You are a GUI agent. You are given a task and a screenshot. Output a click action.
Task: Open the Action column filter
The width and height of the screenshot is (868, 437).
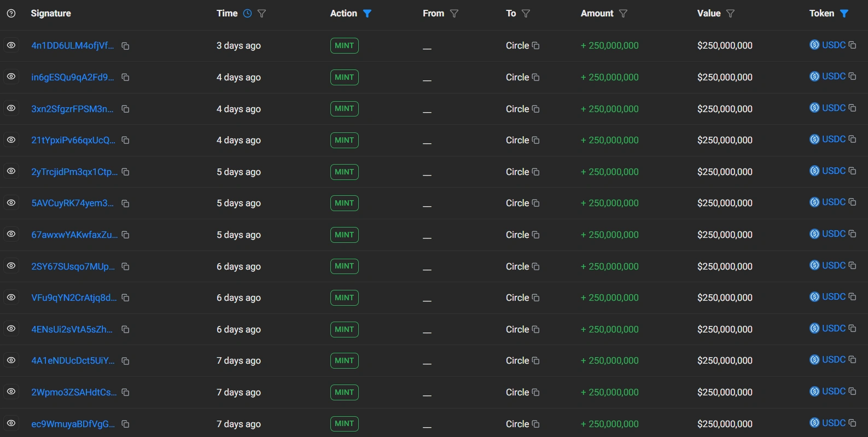[x=367, y=14]
